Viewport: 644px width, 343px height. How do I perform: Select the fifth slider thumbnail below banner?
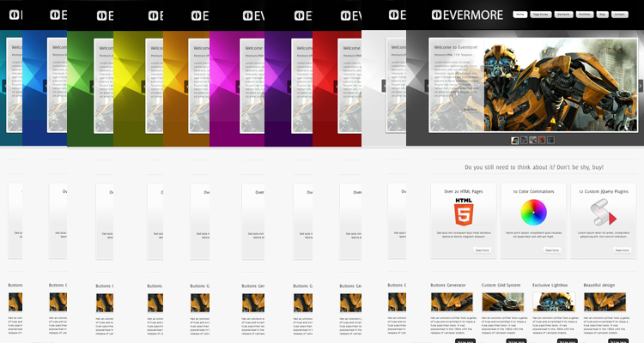(550, 141)
